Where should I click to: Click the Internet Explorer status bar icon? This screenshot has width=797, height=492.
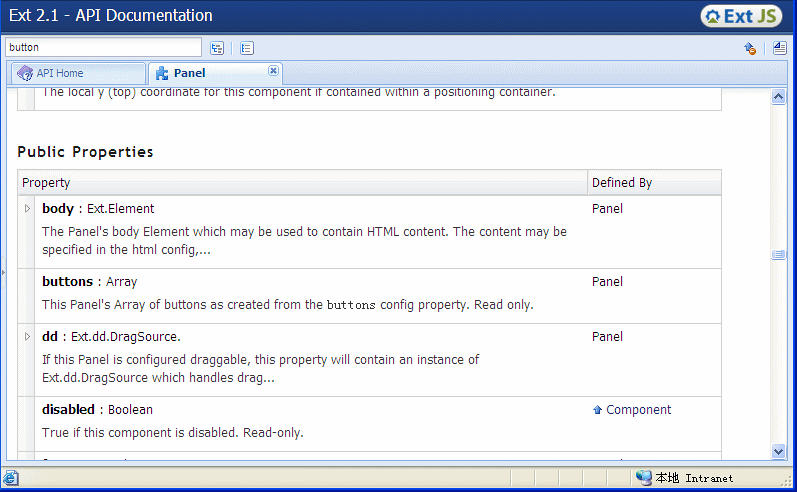[x=10, y=478]
